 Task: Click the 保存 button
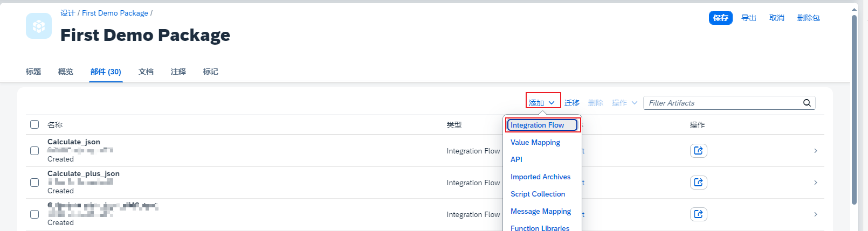(720, 18)
